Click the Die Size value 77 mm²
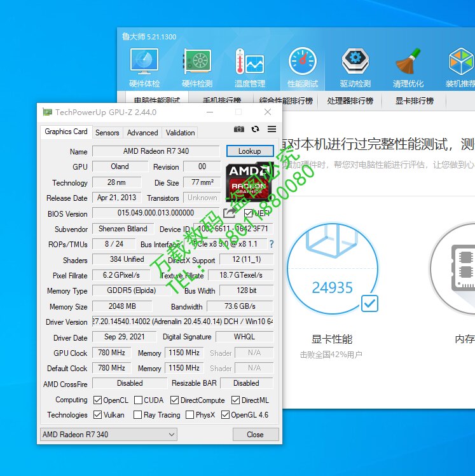Image resolution: width=475 pixels, height=476 pixels. (202, 182)
